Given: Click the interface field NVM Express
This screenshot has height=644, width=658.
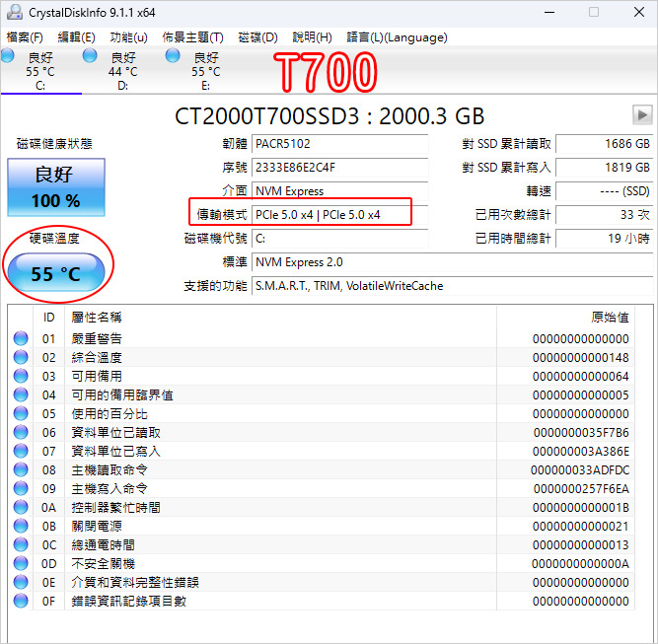Looking at the screenshot, I should [x=339, y=191].
